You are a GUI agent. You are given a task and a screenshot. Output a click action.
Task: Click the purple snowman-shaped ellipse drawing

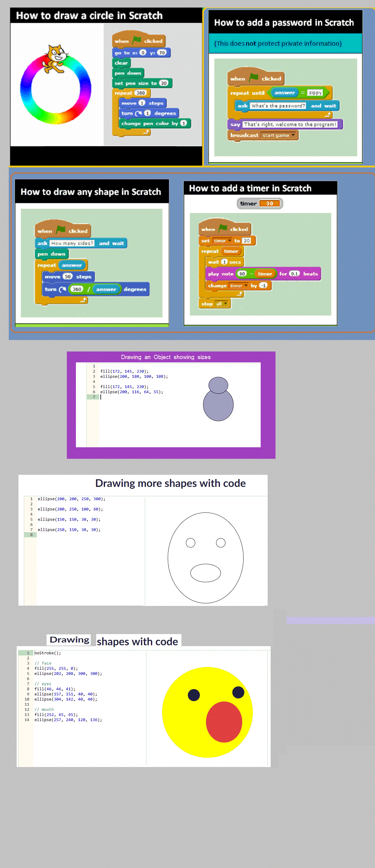(218, 399)
